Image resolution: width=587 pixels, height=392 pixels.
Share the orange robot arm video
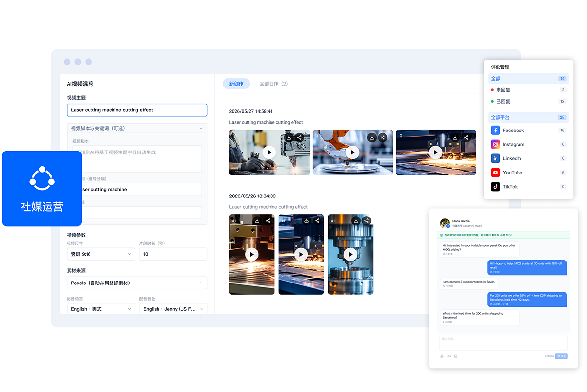coord(383,138)
